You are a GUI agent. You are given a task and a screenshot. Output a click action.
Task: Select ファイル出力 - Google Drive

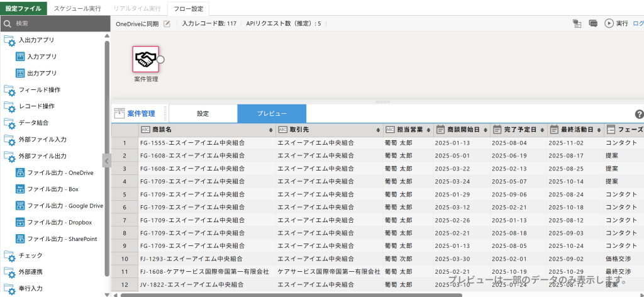[60, 205]
